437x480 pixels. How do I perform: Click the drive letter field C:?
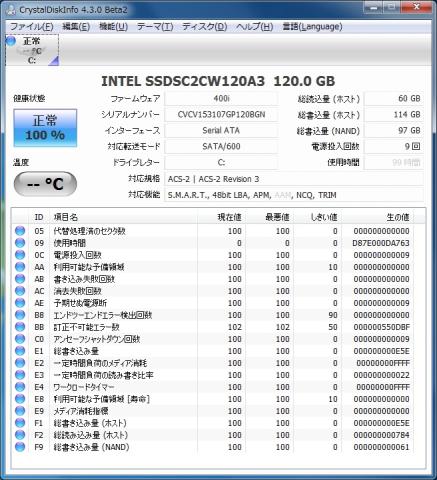[221, 163]
